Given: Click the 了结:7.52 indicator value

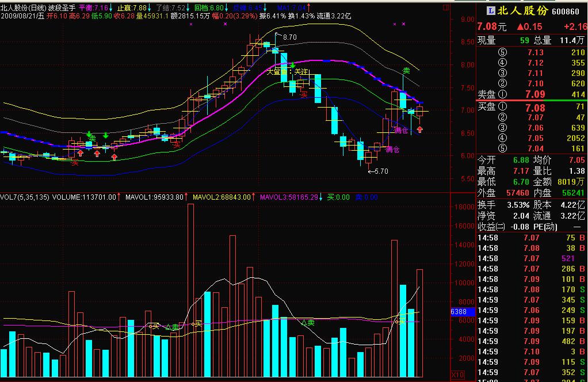Looking at the screenshot, I should pos(171,8).
